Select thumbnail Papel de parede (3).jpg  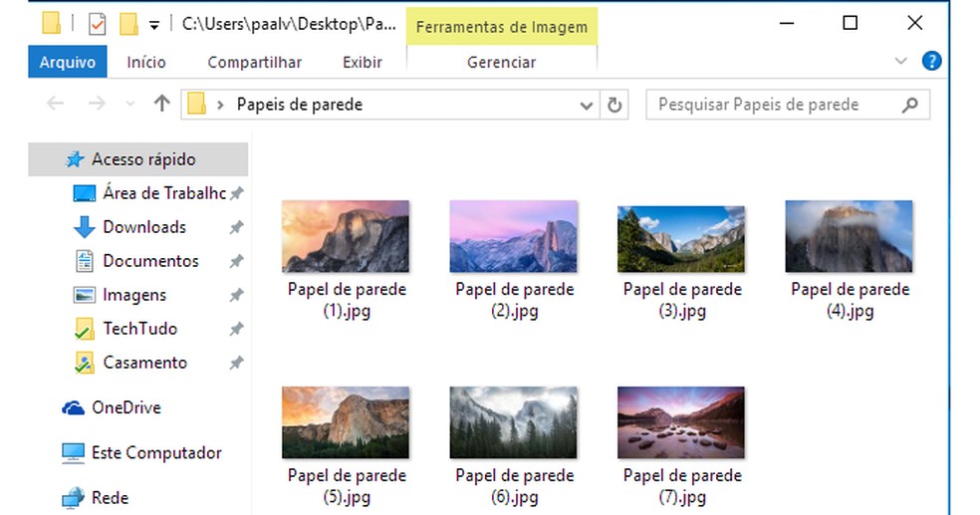tap(681, 239)
